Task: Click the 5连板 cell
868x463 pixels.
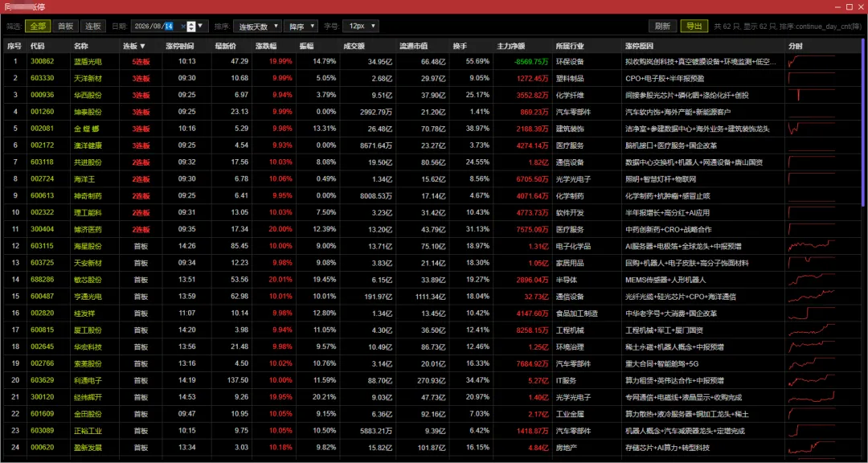Action: pyautogui.click(x=141, y=61)
